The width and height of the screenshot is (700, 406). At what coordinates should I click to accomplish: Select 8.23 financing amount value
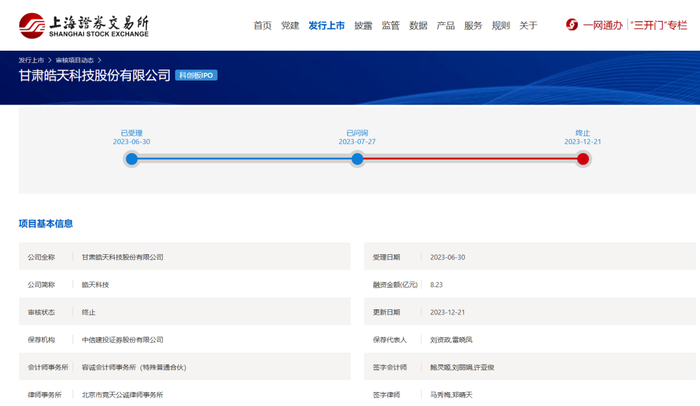click(436, 285)
